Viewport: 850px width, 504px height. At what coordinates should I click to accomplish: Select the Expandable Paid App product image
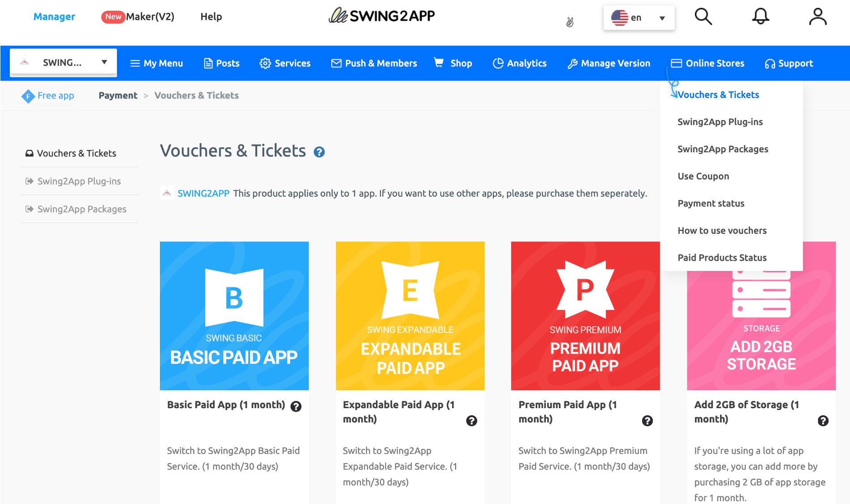(x=410, y=316)
